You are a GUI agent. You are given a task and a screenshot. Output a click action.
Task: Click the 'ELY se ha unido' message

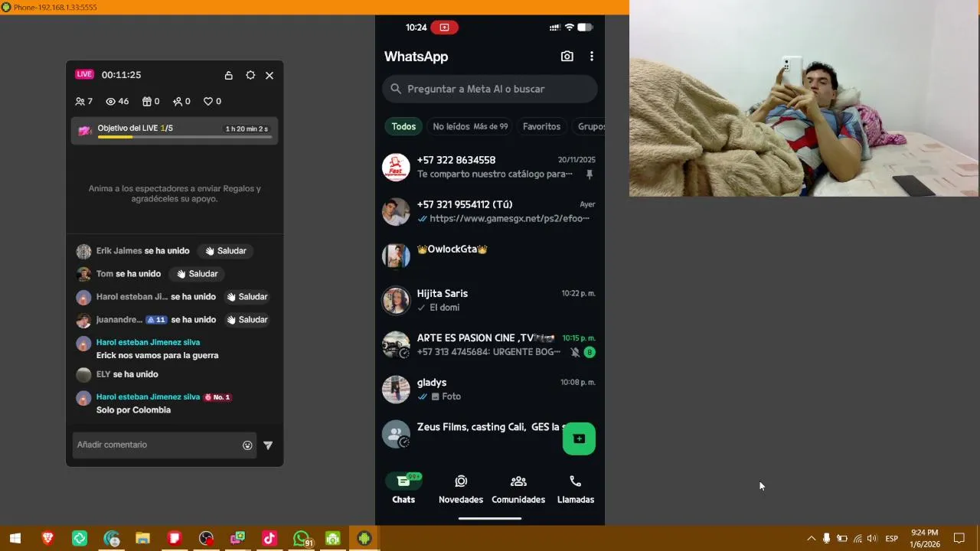tap(127, 374)
